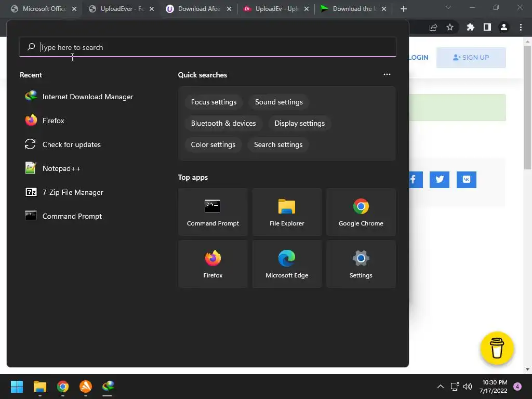The image size is (532, 399).
Task: Share on Twitter using the blue button
Action: click(440, 179)
